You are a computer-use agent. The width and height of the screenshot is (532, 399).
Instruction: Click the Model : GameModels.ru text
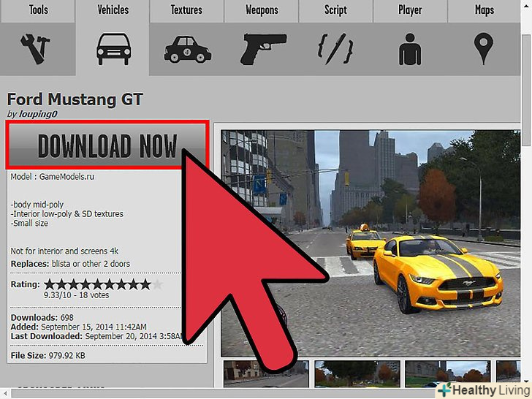coord(53,176)
